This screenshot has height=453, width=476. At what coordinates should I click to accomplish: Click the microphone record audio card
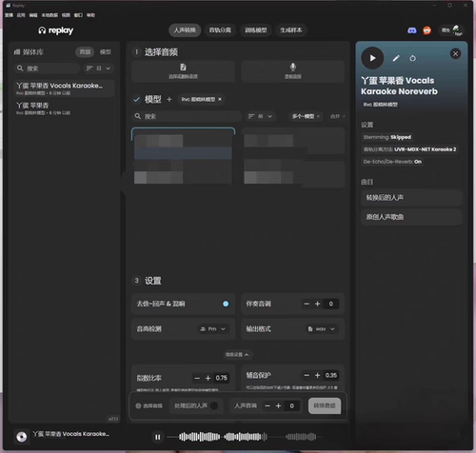coord(292,71)
